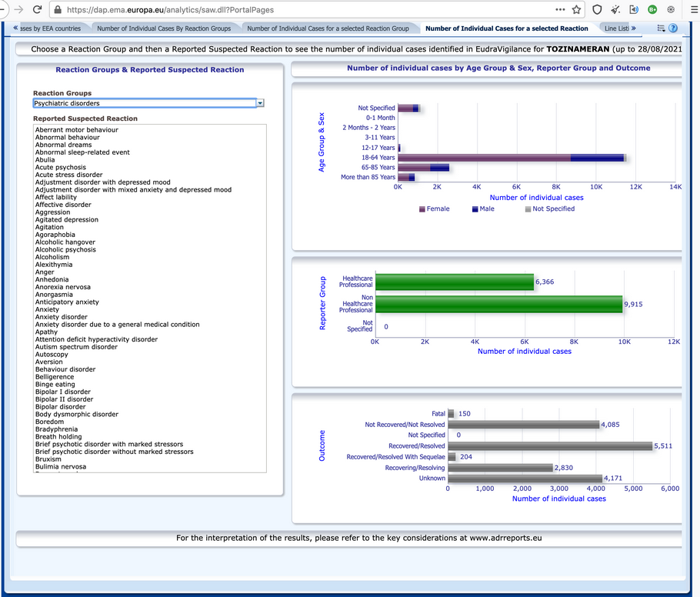Open Number of Individual Cases By Reaction Groups tab
This screenshot has width=700, height=597.
[x=164, y=28]
